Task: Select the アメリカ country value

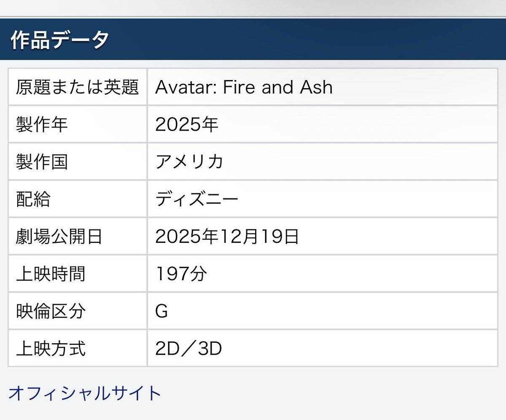Action: pyautogui.click(x=189, y=162)
